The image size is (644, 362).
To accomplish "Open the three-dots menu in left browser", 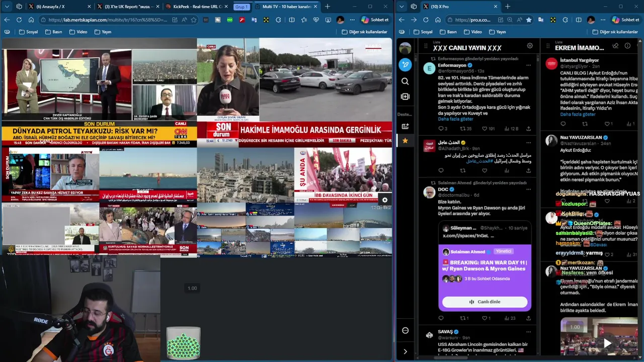I will 352,20.
